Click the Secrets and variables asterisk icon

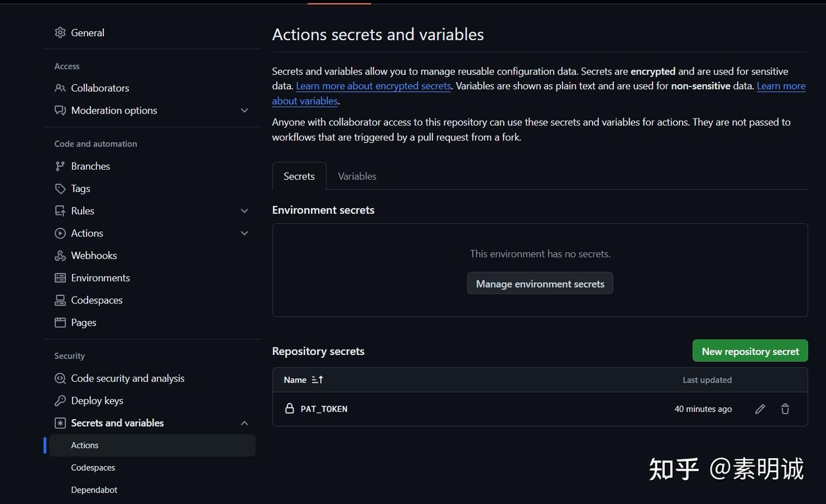click(60, 423)
